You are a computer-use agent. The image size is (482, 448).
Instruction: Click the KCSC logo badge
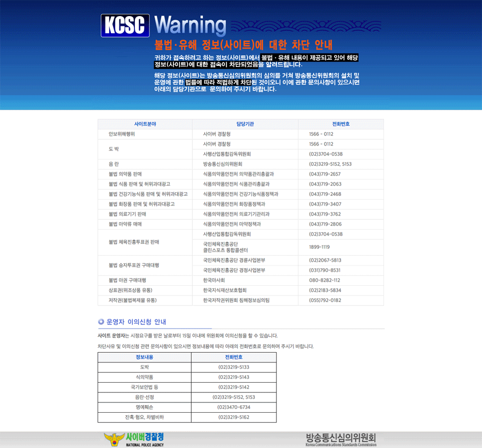click(125, 25)
